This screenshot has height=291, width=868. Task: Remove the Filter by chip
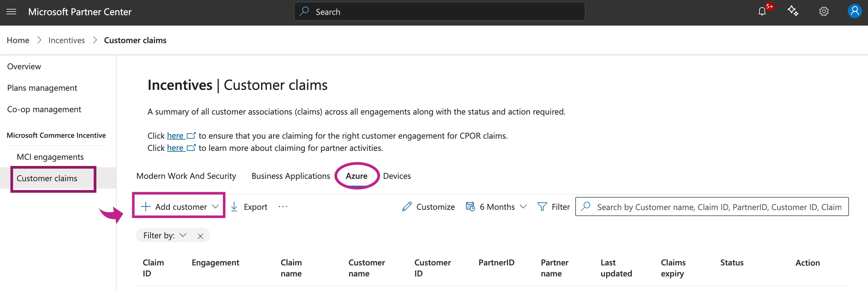[x=200, y=236]
